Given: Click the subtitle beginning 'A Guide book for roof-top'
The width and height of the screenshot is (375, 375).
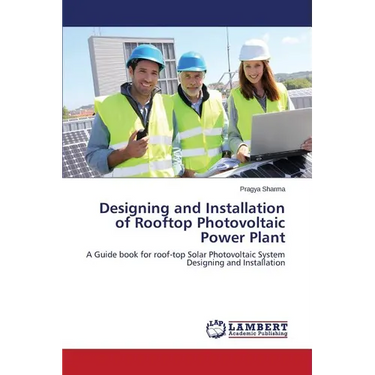Looking at the screenshot, I should coord(186,259).
